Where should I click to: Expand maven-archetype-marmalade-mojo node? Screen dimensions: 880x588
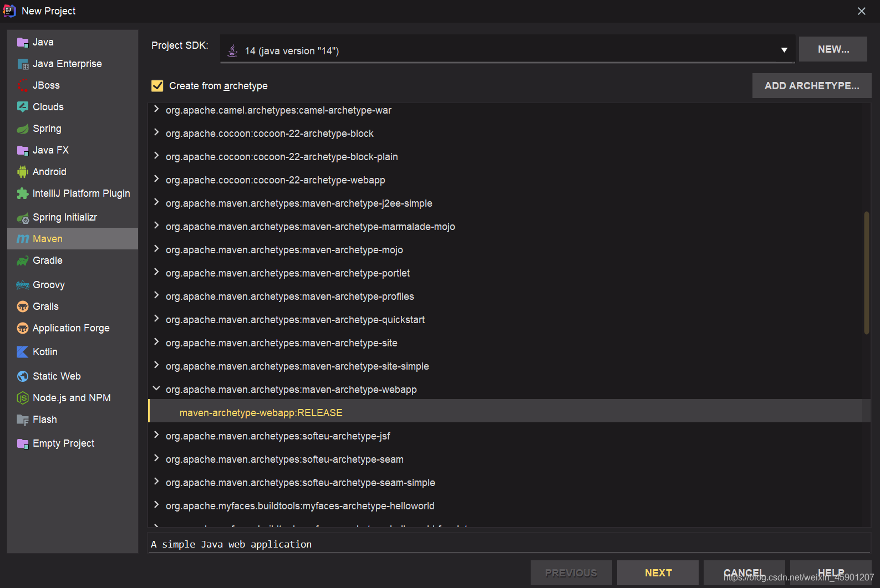click(156, 226)
